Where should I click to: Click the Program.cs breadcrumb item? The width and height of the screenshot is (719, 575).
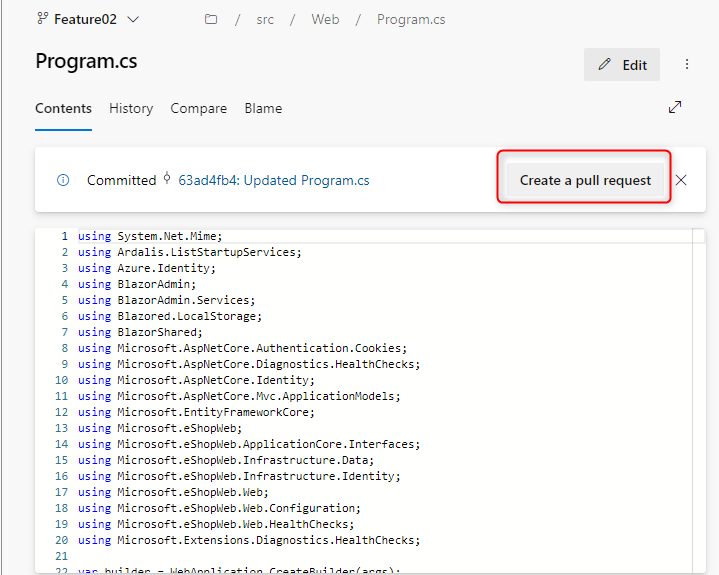click(x=411, y=19)
